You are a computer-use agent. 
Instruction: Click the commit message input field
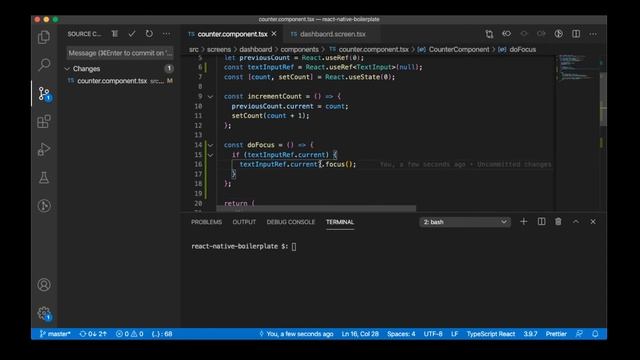[120, 53]
